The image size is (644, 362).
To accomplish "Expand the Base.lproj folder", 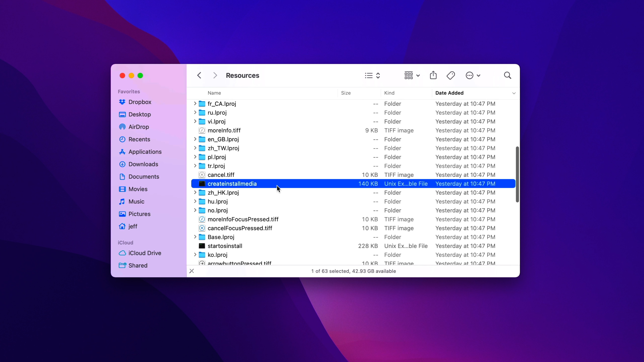I will tap(195, 237).
